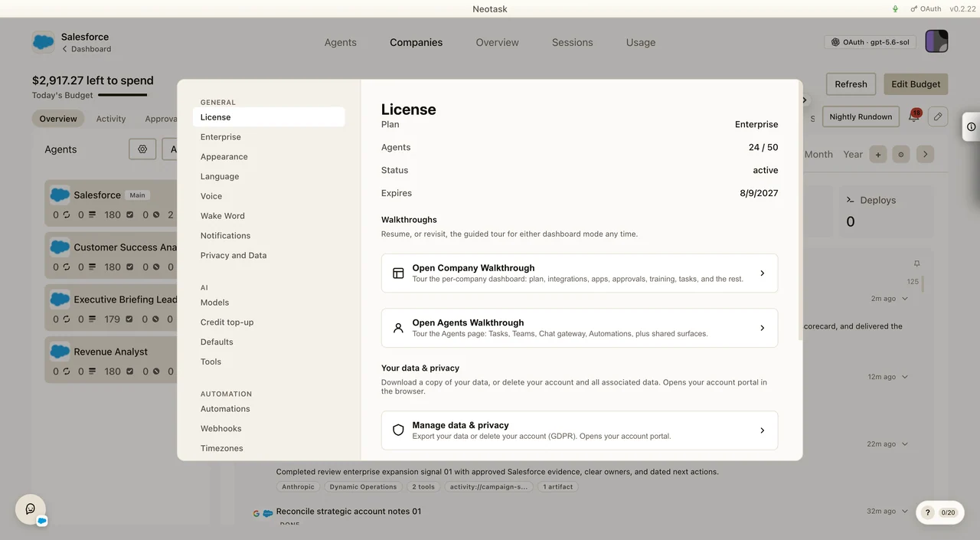Go back to Dashboard link
Screen dimensions: 980x540
(87, 49)
